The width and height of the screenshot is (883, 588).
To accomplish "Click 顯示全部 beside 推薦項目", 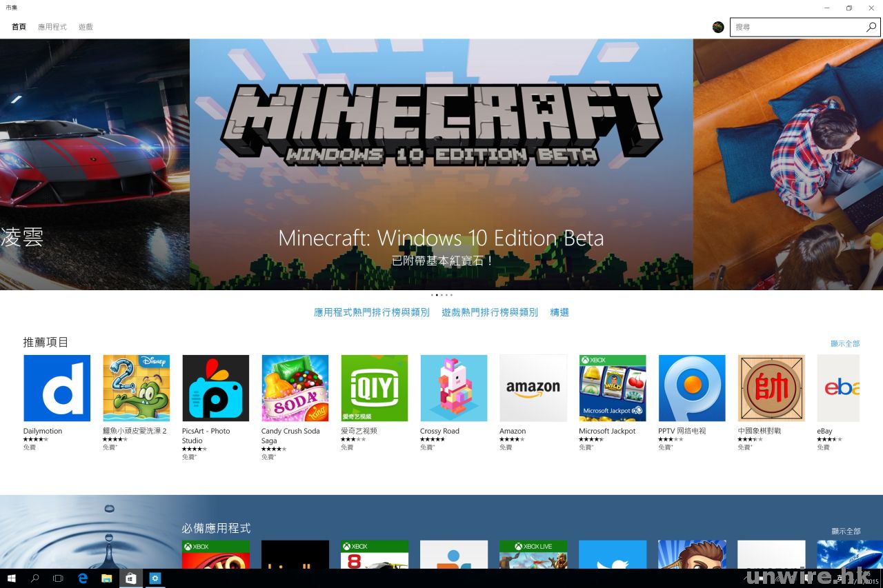I will coord(845,343).
